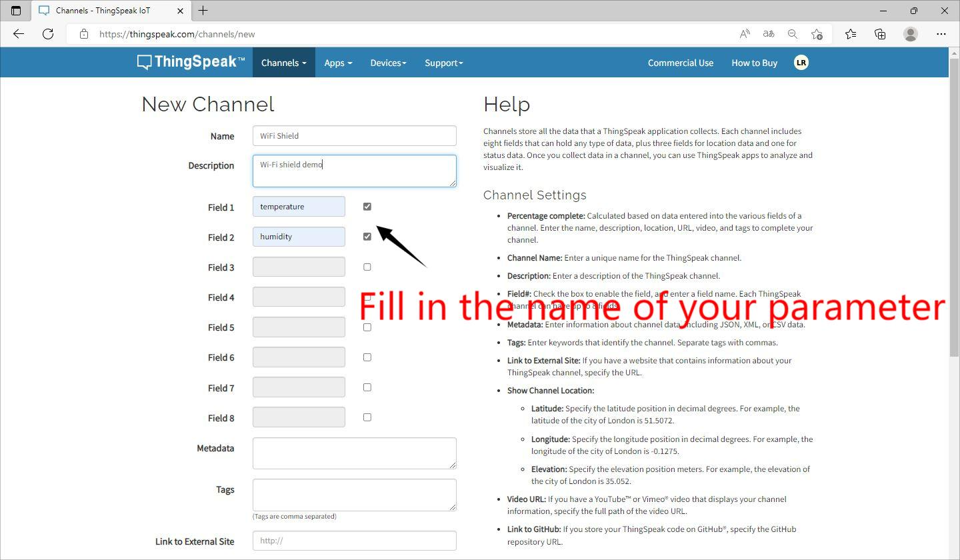Expand the Devices dropdown menu
Viewport: 960px width, 560px height.
click(x=388, y=63)
